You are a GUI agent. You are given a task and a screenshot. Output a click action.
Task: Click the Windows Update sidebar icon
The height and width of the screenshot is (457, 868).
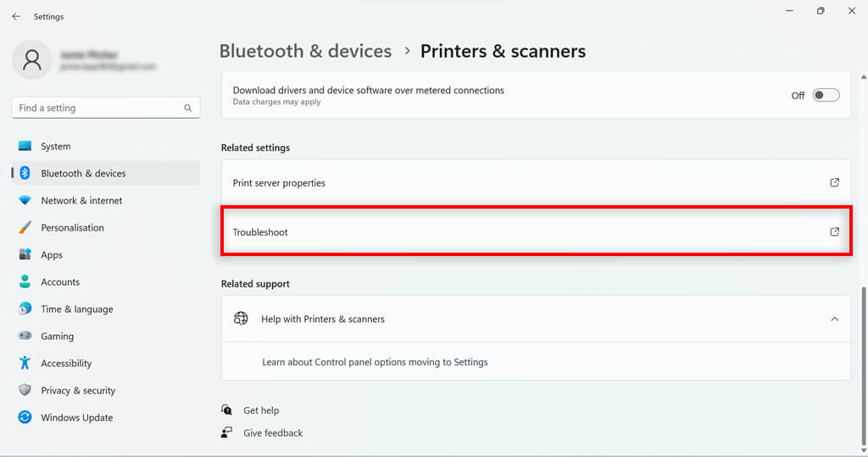(25, 417)
